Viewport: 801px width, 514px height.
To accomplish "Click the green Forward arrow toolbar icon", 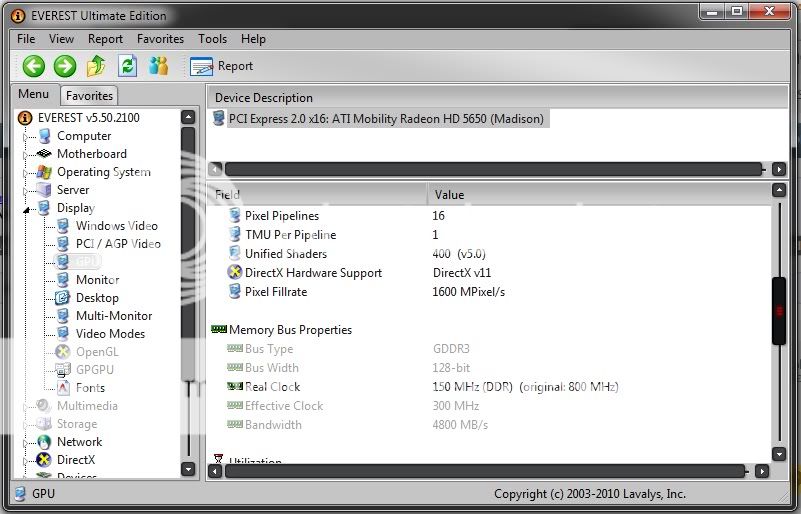I will 65,66.
